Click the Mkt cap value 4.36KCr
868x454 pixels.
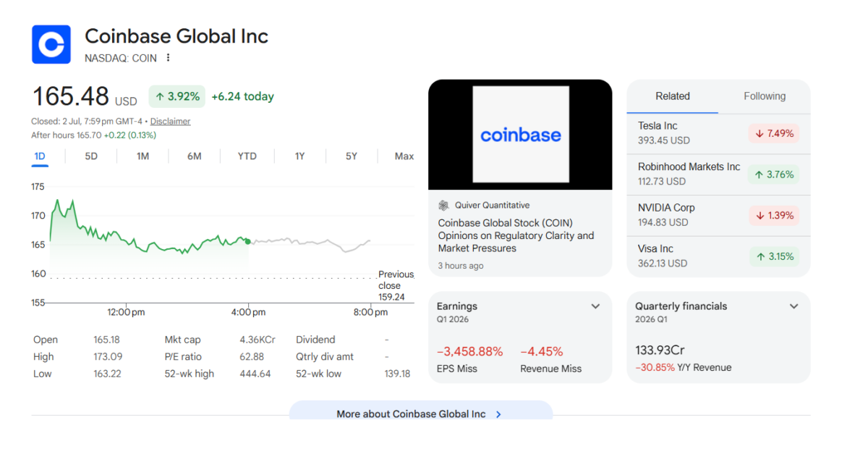[258, 340]
